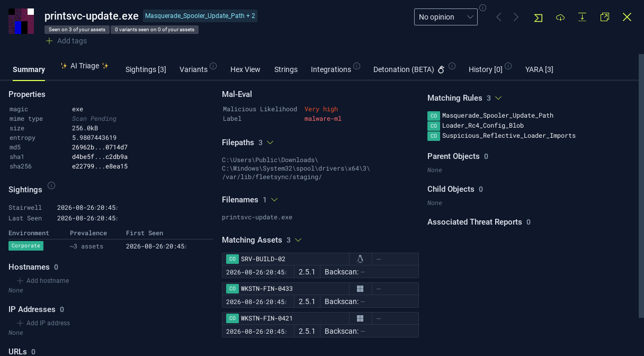Open object in new window icon
The image size is (644, 356).
605,17
